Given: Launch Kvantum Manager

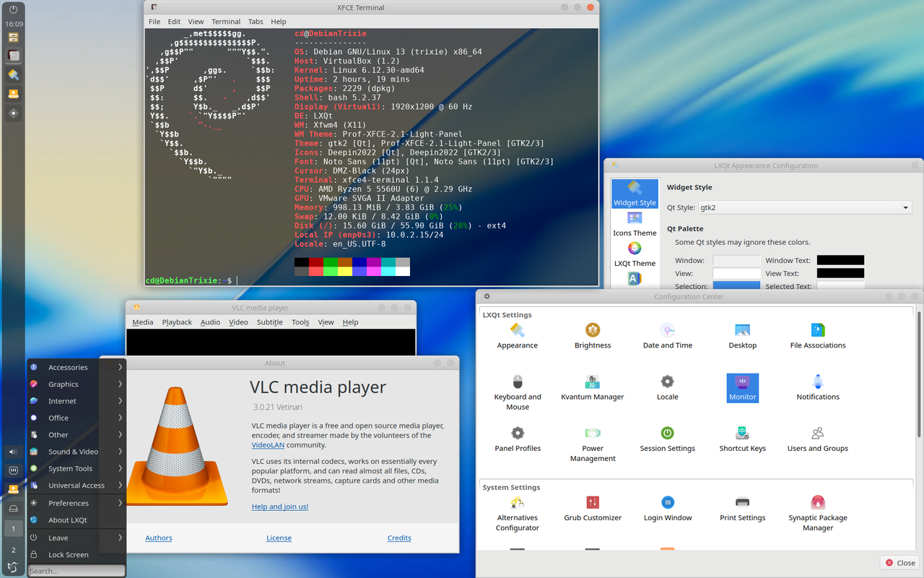Looking at the screenshot, I should coord(593,387).
